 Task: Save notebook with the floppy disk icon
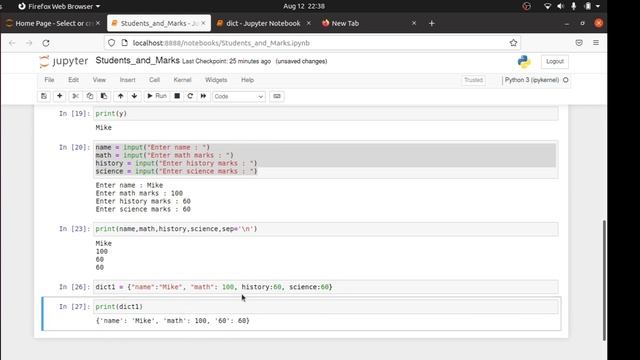(44, 96)
